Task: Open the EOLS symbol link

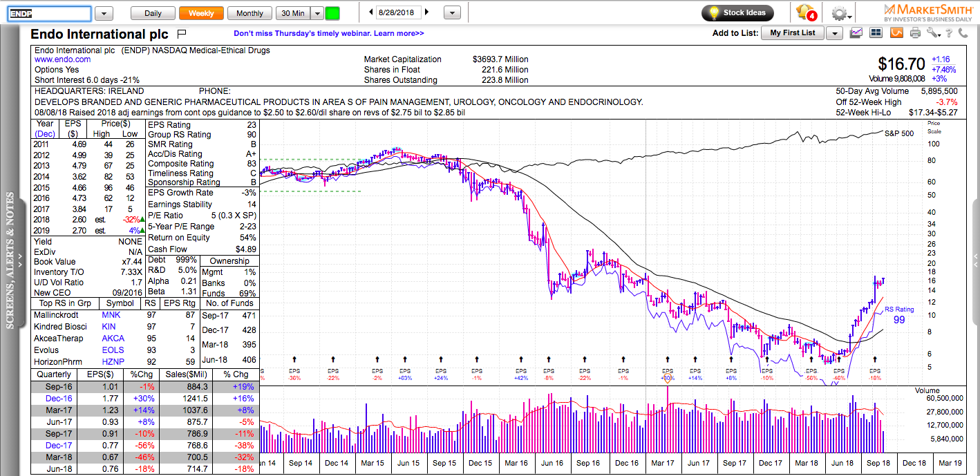Action: click(113, 350)
